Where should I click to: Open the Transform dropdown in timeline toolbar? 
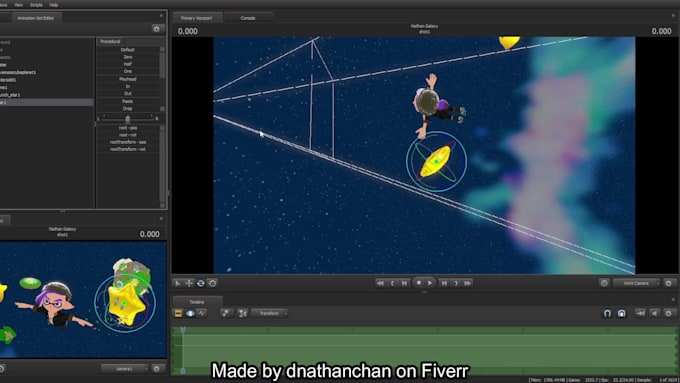270,313
